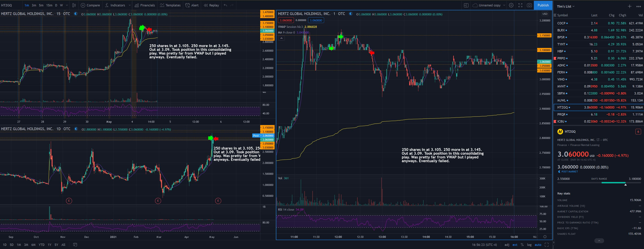
Task: Click the blue Publish button
Action: point(543,5)
